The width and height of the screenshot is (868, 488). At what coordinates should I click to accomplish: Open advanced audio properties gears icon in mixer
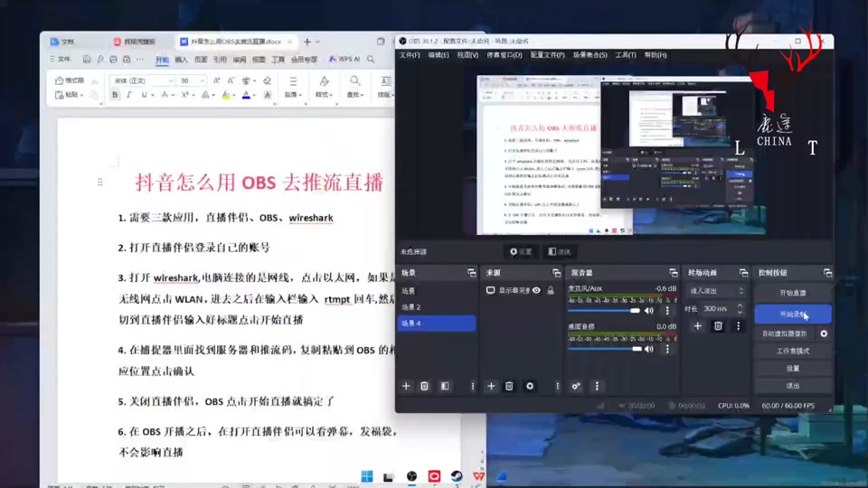(576, 386)
